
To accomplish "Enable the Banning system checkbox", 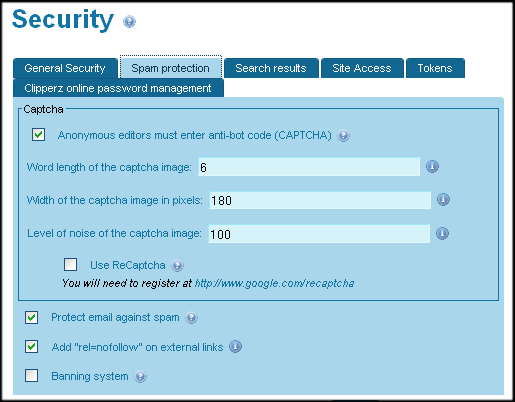I will (x=32, y=376).
